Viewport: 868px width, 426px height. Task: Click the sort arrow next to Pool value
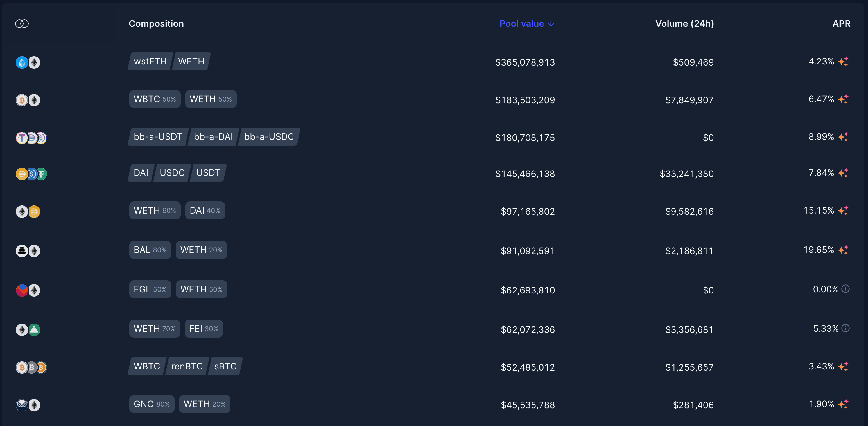coord(551,24)
